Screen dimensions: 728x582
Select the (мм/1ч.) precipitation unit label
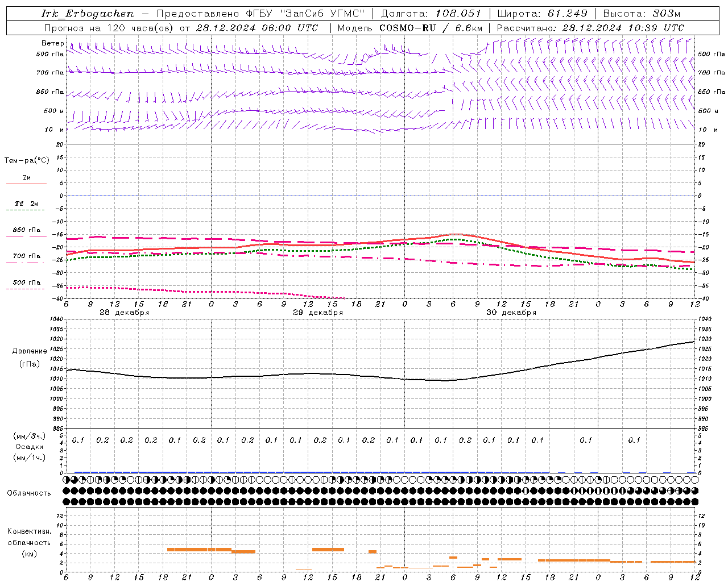[30, 458]
